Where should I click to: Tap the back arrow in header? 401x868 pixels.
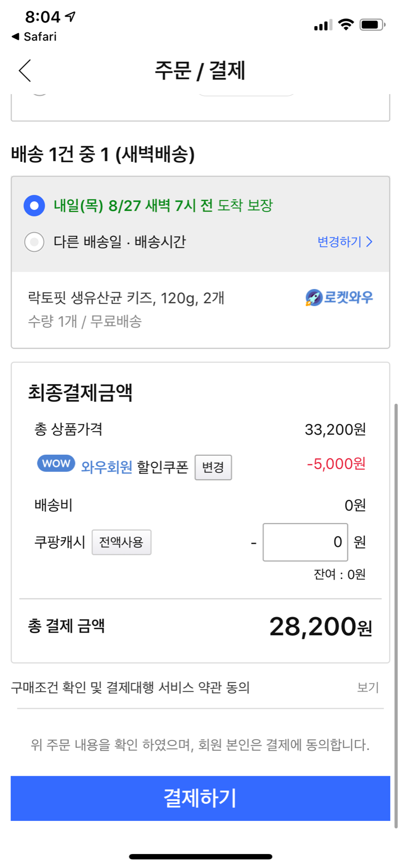(25, 70)
